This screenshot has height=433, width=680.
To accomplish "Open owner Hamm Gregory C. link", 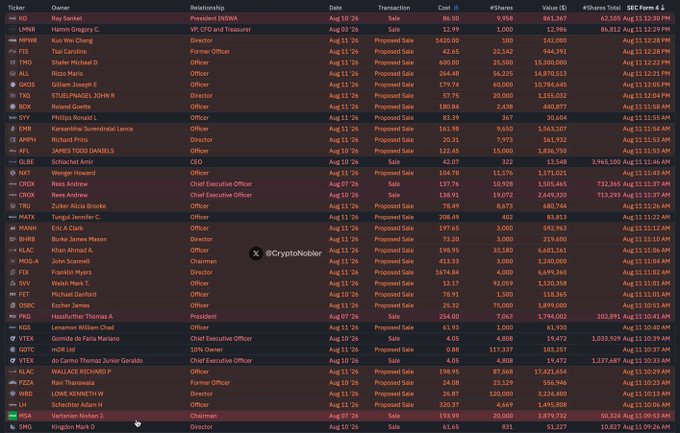I will [x=75, y=30].
